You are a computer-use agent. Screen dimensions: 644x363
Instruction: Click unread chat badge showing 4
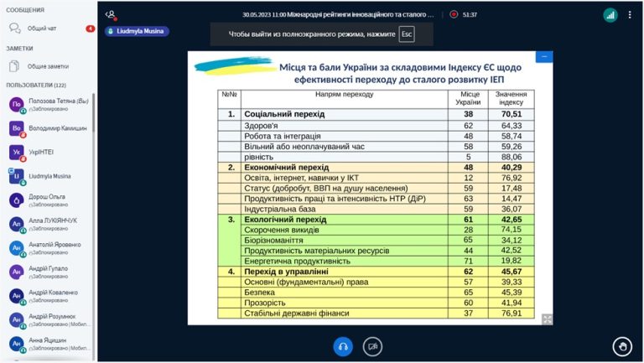(x=90, y=29)
